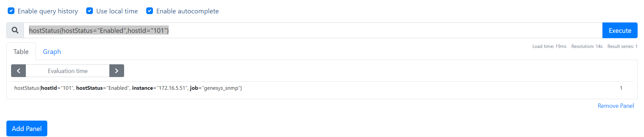Click hostId "101" label in result row
Screen dimensions: 644x137
[57, 88]
